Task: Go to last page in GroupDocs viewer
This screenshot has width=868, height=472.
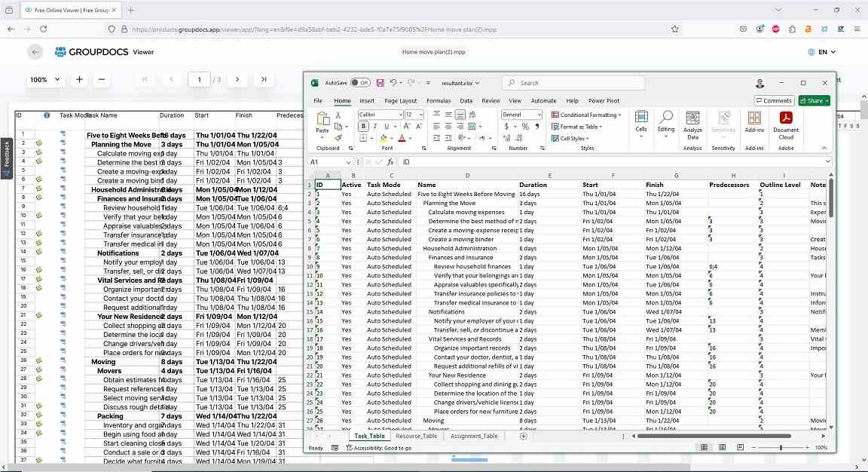Action: pyautogui.click(x=263, y=79)
